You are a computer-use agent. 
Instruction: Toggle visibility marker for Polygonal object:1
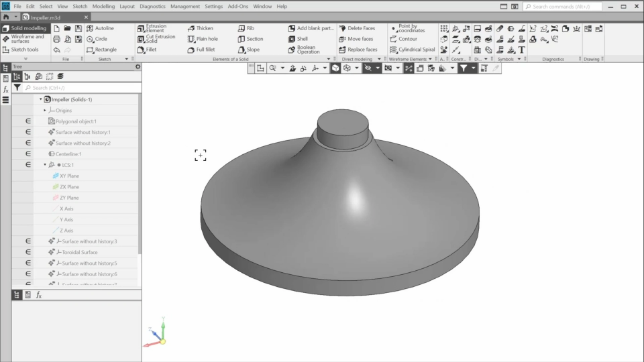tap(28, 121)
